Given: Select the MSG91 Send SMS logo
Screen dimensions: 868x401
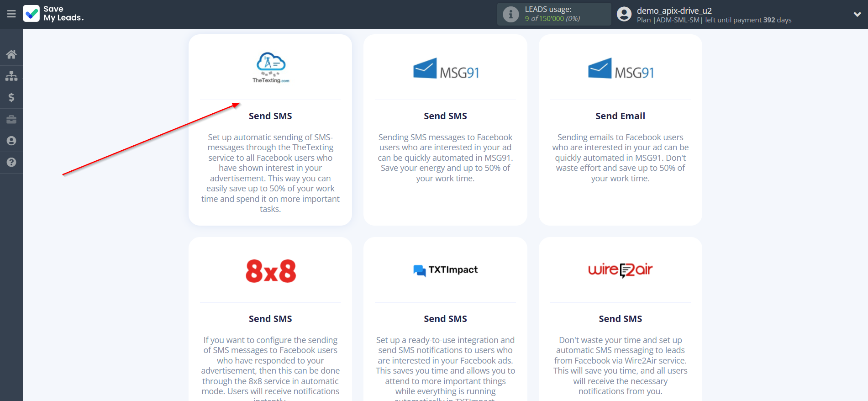Looking at the screenshot, I should click(445, 69).
